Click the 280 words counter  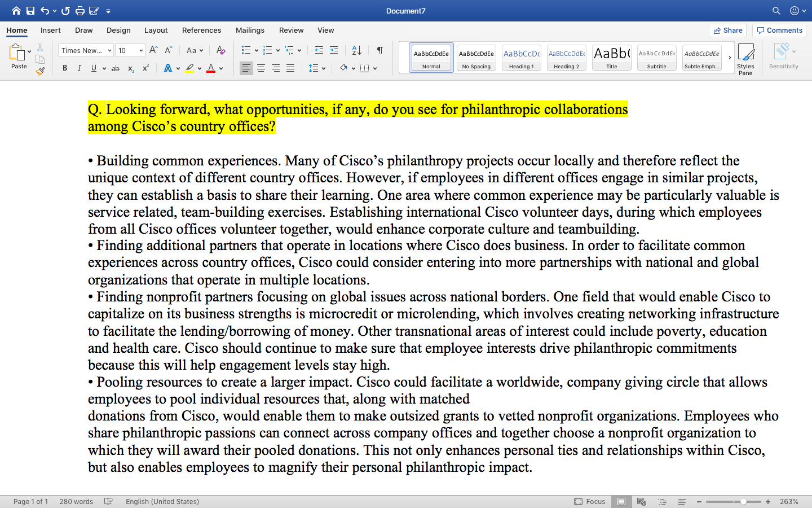coord(76,501)
